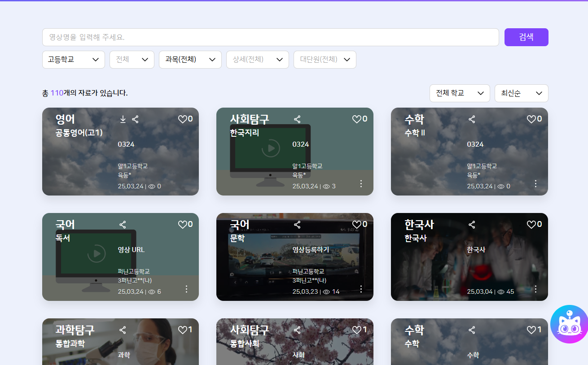Download the 공통영어(고1) video
Image resolution: width=588 pixels, height=365 pixels.
tap(123, 119)
